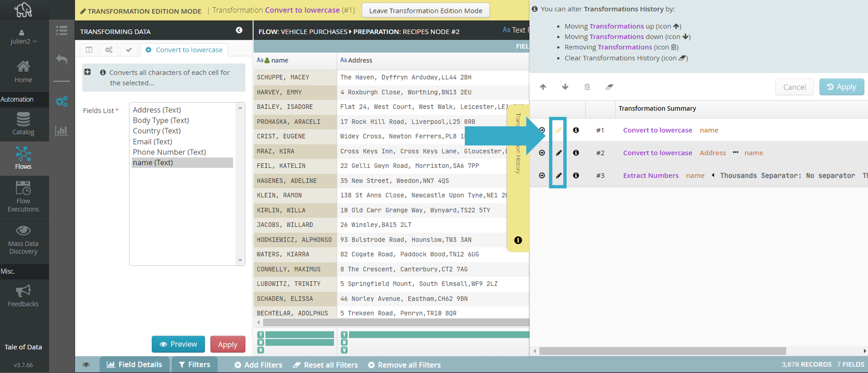868x373 pixels.
Task: Click the list icon in secondary sidebar
Action: coord(62,31)
